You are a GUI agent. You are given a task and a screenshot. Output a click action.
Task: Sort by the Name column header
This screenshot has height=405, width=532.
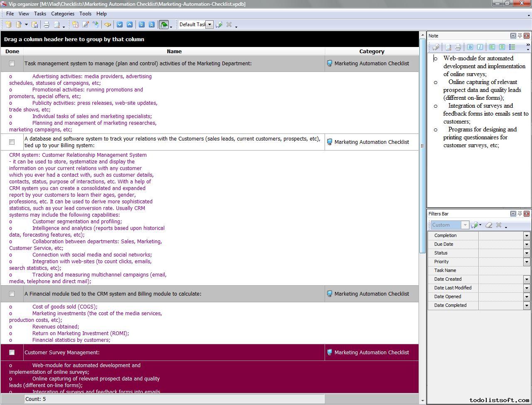pyautogui.click(x=174, y=52)
